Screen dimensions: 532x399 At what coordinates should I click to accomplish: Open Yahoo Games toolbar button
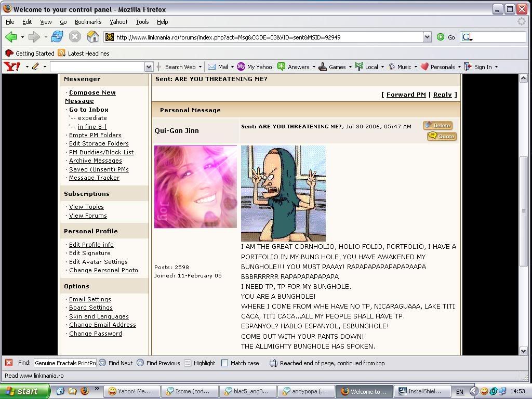332,67
